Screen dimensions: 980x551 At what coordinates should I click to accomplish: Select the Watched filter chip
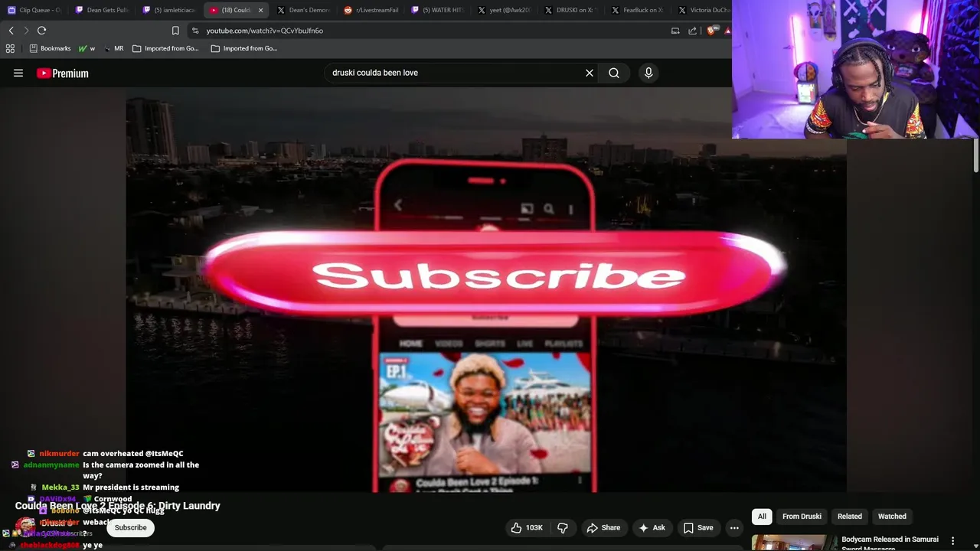[x=892, y=517]
